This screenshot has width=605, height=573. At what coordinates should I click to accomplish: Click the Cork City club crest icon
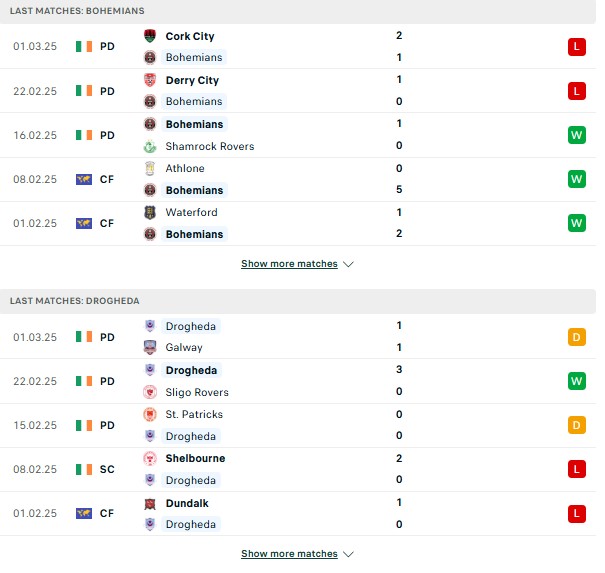[x=150, y=36]
